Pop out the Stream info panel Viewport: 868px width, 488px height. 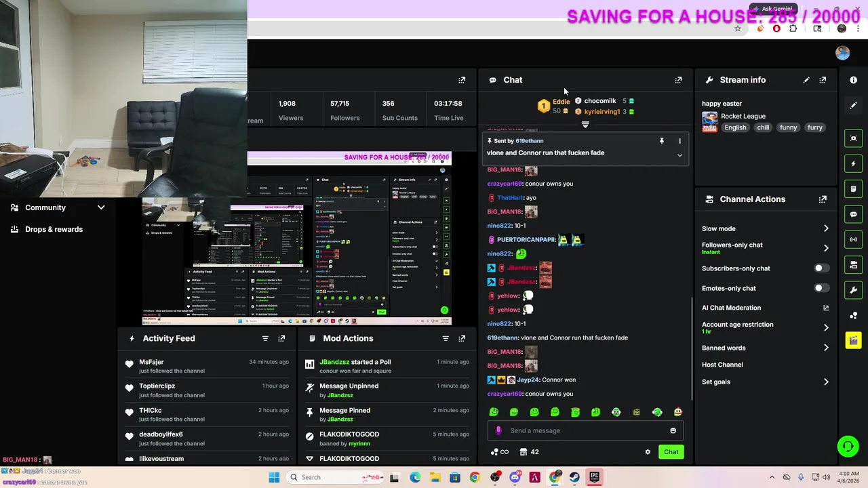pyautogui.click(x=823, y=80)
